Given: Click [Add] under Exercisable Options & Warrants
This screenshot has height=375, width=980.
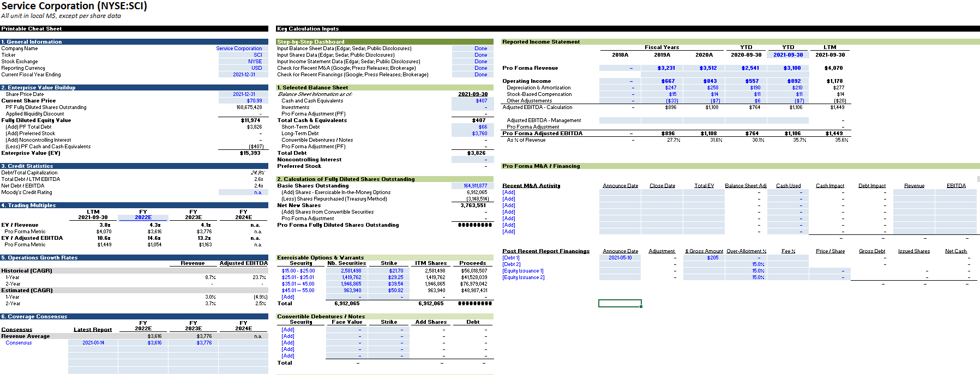Looking at the screenshot, I should [x=288, y=297].
